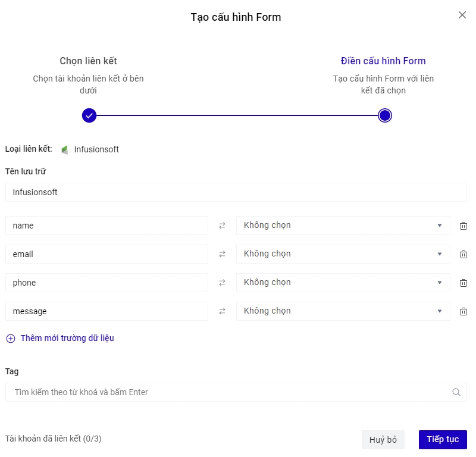
Task: Select the Điền cấu hình Form step
Action: coord(383,61)
